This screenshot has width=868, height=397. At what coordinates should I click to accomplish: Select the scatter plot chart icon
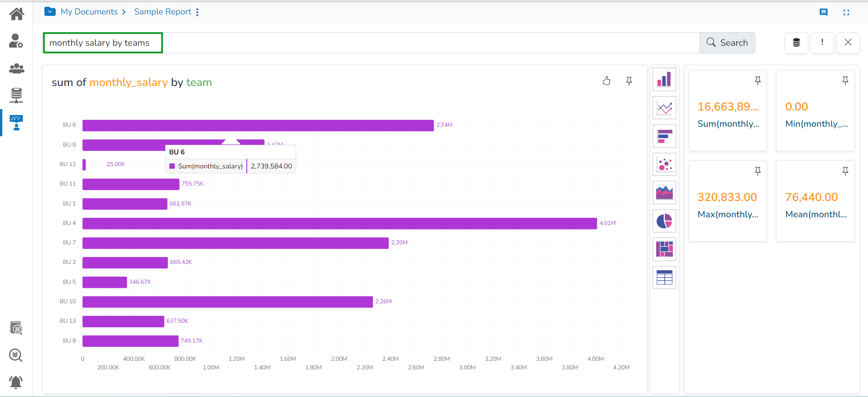(x=664, y=165)
